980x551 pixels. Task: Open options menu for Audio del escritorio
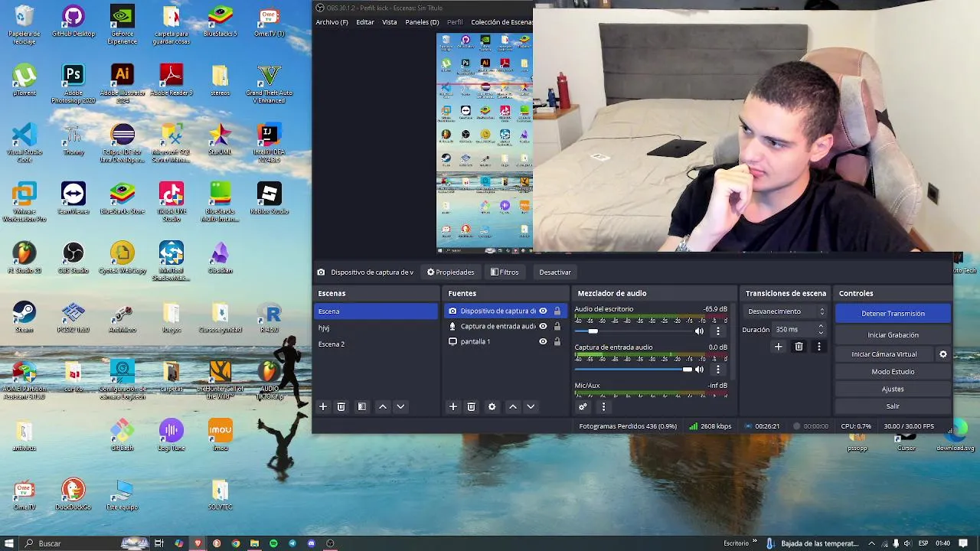(x=718, y=331)
